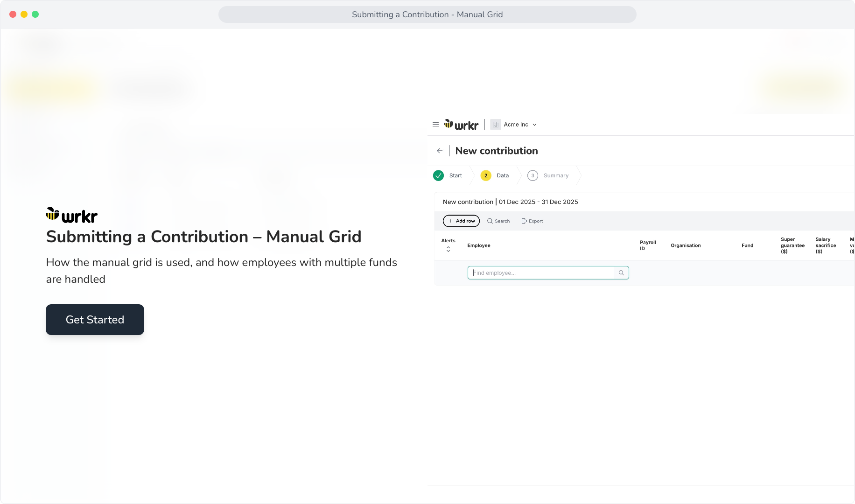Click the Get Started button
Image resolution: width=855 pixels, height=504 pixels.
pyautogui.click(x=95, y=320)
